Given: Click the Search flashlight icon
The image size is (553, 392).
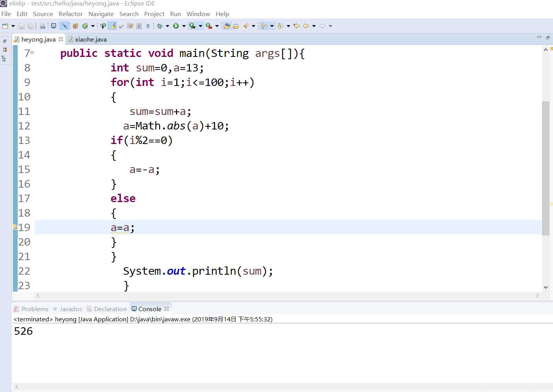Looking at the screenshot, I should pos(245,26).
